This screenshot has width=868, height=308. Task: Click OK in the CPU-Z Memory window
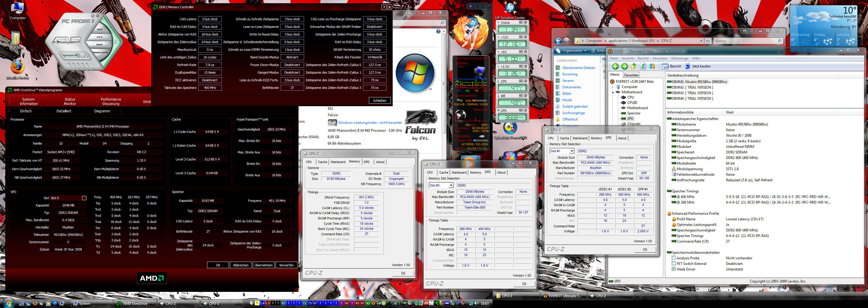[403, 273]
